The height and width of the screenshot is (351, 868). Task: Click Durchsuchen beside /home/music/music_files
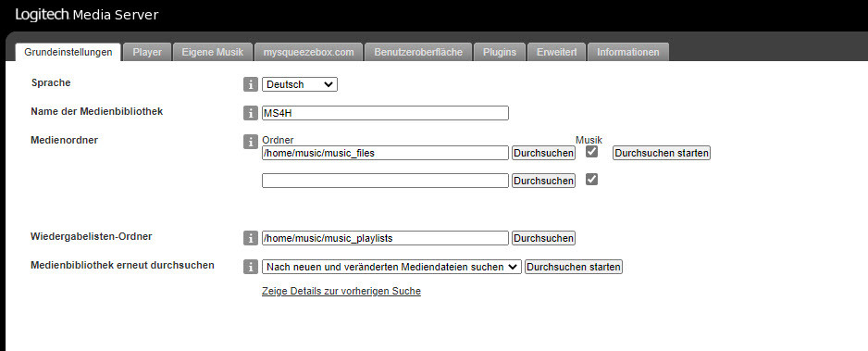pyautogui.click(x=543, y=154)
